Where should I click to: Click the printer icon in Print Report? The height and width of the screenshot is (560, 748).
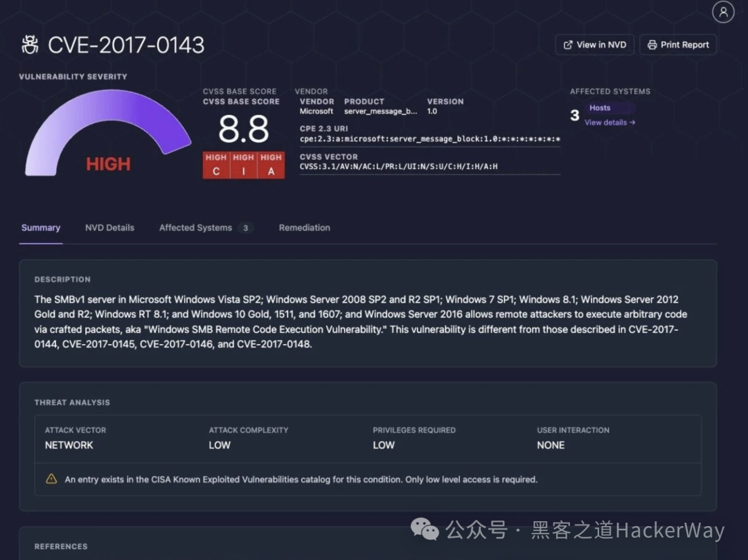652,45
